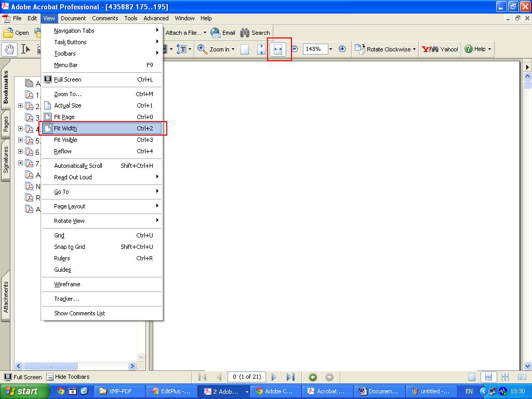
Task: Open the Signatures navigation tab
Action: point(6,159)
